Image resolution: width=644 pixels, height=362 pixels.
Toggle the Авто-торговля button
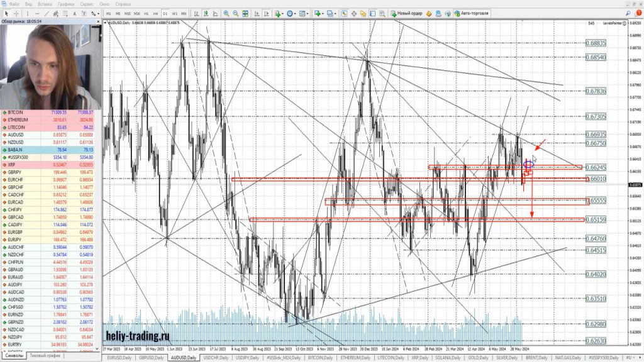click(x=472, y=13)
